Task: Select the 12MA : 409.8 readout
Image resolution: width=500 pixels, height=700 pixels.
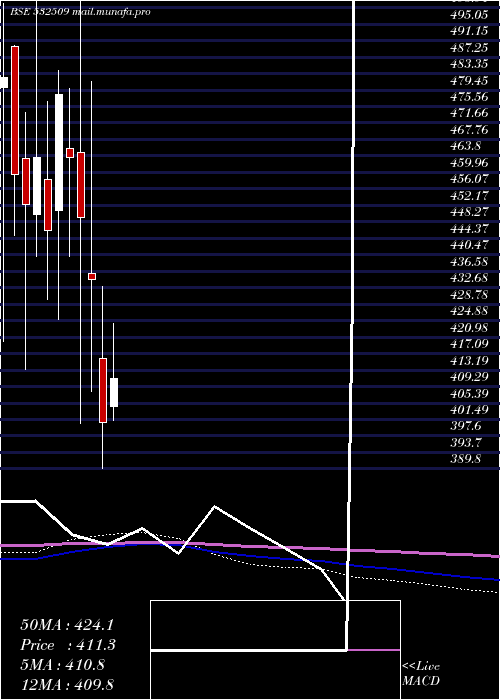Action: tap(67, 685)
